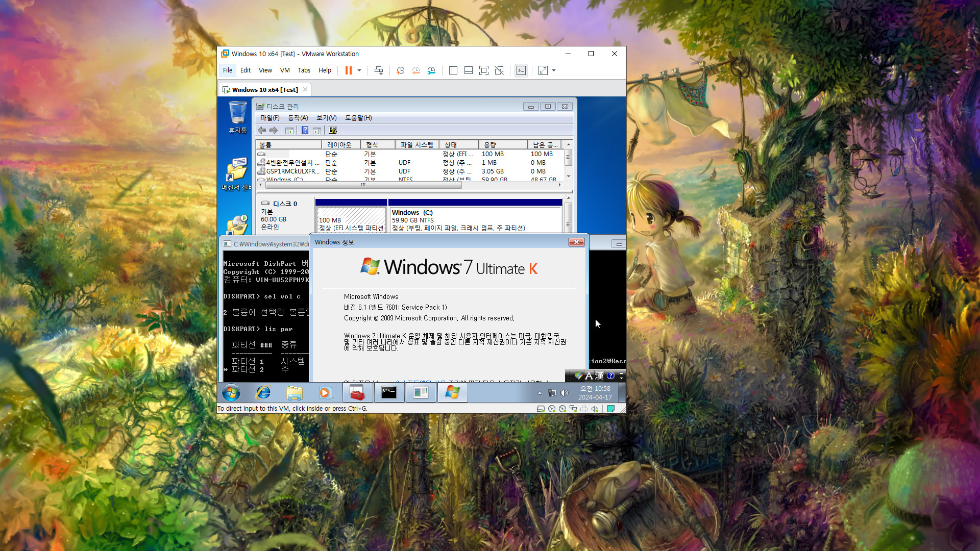Toggle the thumbnail bar icon in VMware toolbar
The image size is (980, 551).
468,70
